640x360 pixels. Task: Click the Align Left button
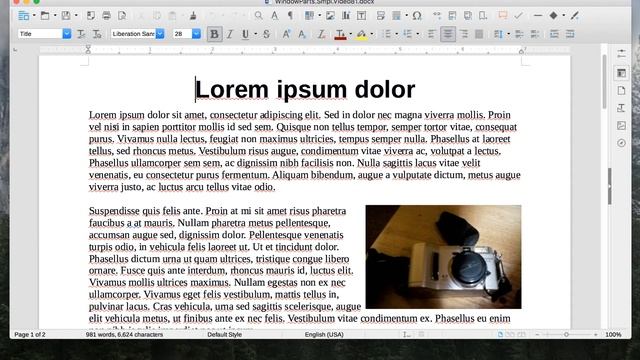[431, 34]
